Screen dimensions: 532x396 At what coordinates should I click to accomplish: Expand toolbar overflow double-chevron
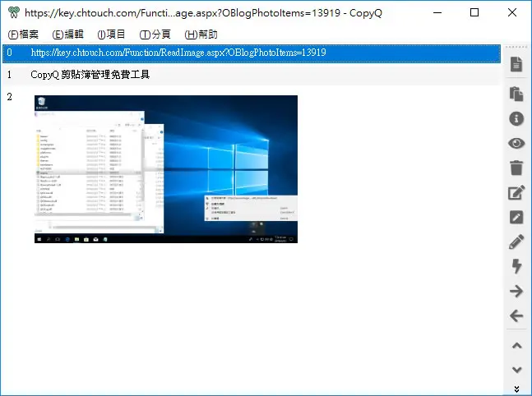tap(516, 389)
